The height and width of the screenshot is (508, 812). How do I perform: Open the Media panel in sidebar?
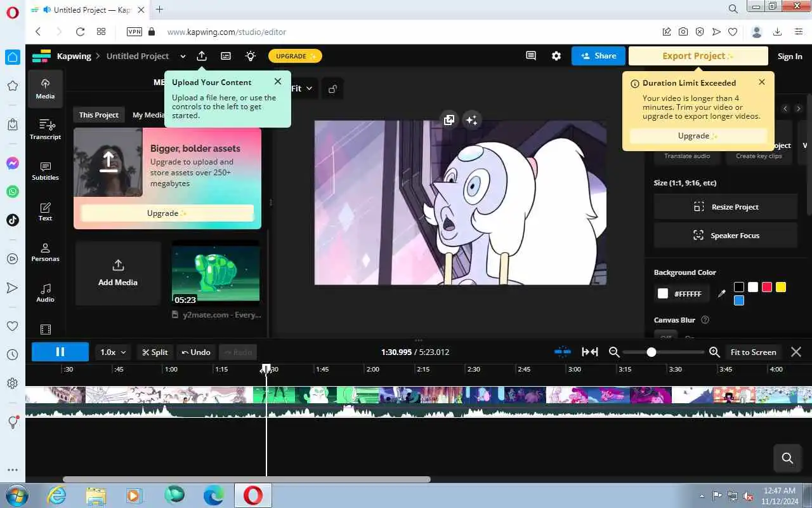[x=45, y=89]
